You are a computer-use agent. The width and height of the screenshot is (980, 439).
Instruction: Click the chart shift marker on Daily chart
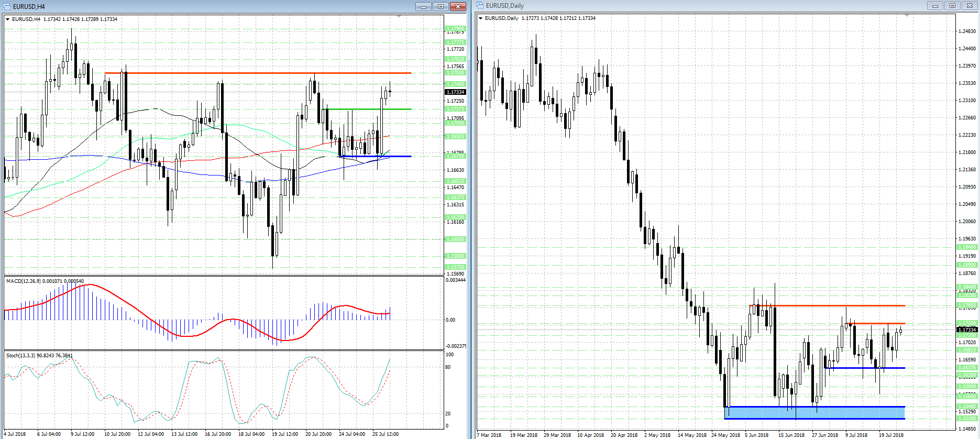[907, 16]
